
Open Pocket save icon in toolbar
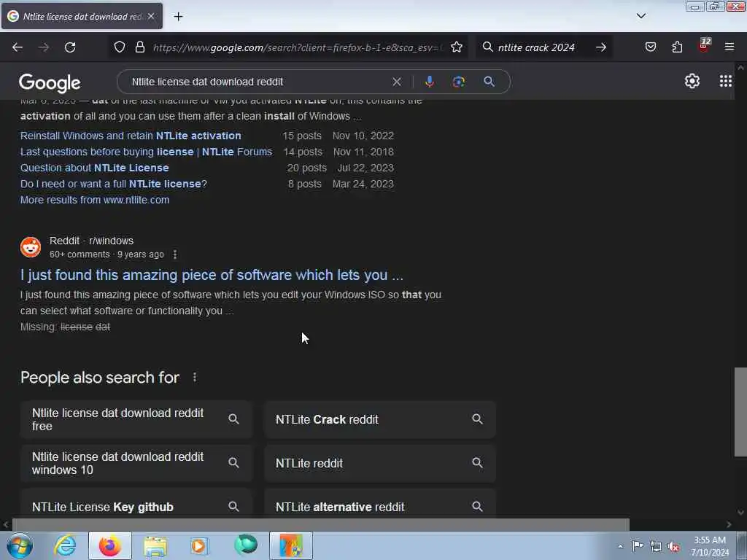650,47
